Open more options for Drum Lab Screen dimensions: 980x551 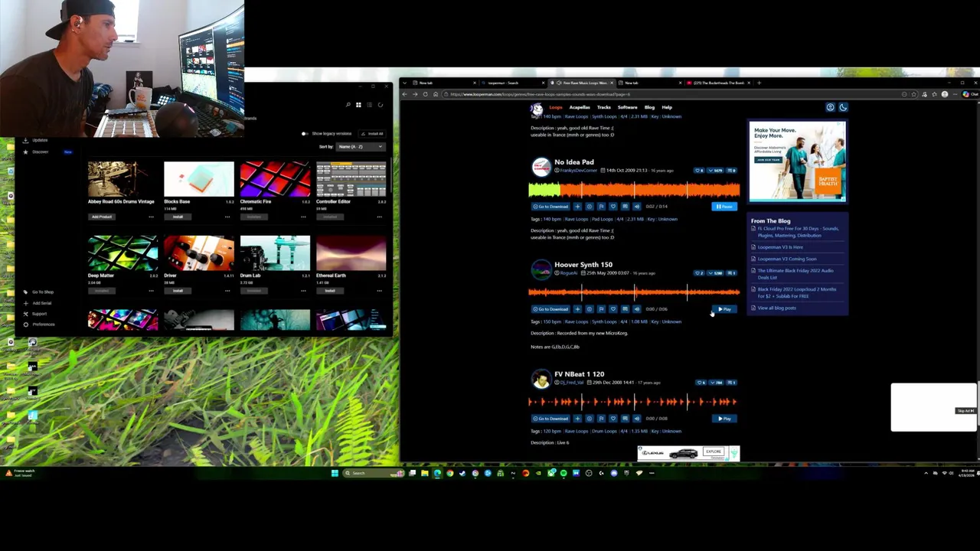(x=303, y=291)
